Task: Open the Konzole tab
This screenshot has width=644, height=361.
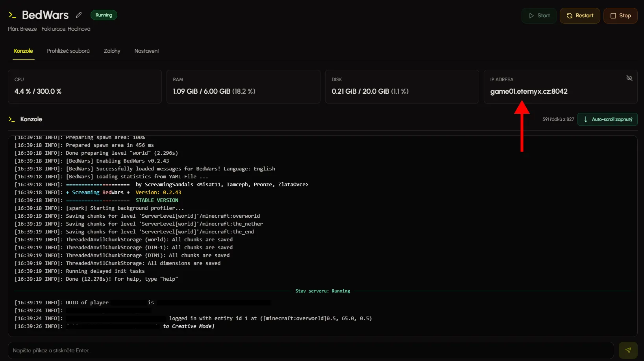Action: [x=23, y=51]
